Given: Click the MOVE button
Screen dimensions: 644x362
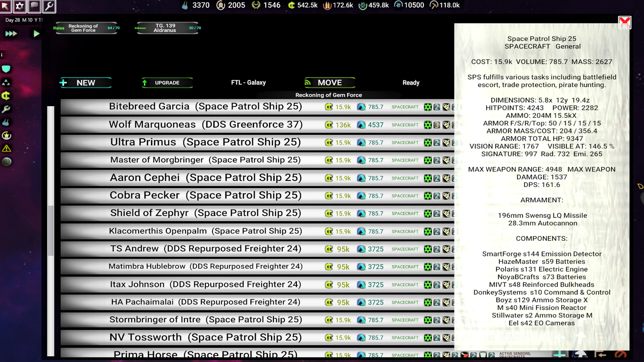Looking at the screenshot, I should (329, 83).
